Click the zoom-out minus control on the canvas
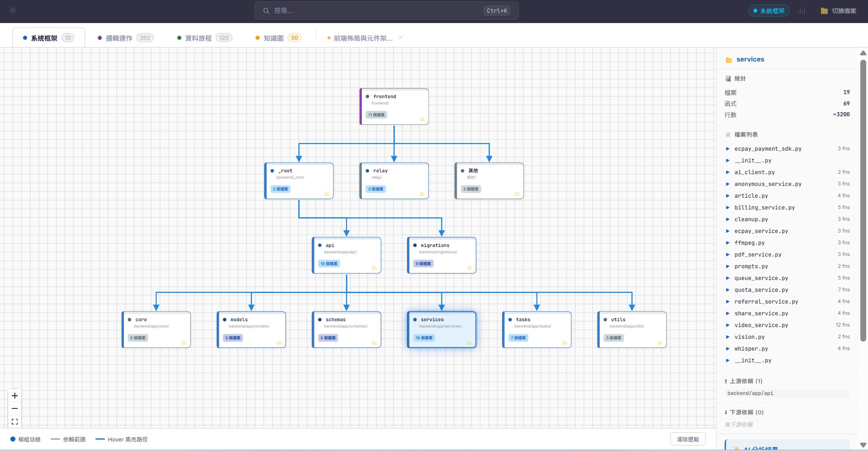 14,408
